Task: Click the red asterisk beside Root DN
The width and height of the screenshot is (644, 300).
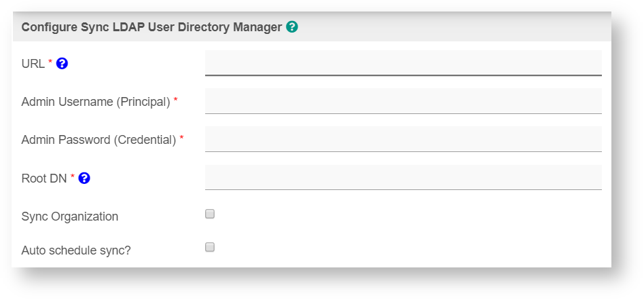Action: click(x=73, y=177)
